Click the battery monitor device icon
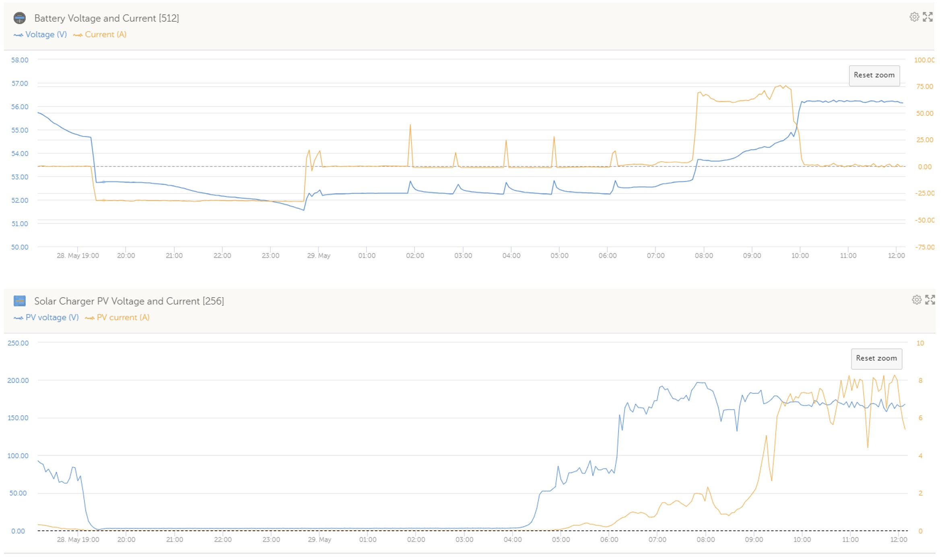The width and height of the screenshot is (944, 560). pos(19,18)
